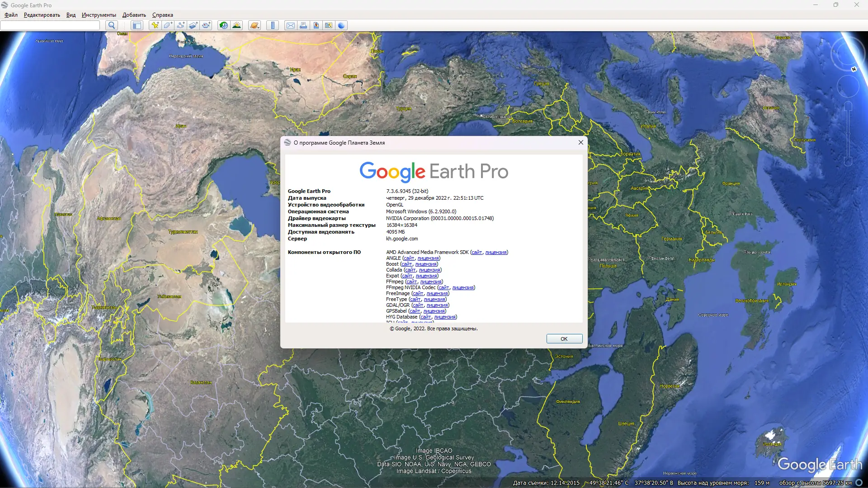Select the Add Path tool
The height and width of the screenshot is (488, 868).
[180, 25]
